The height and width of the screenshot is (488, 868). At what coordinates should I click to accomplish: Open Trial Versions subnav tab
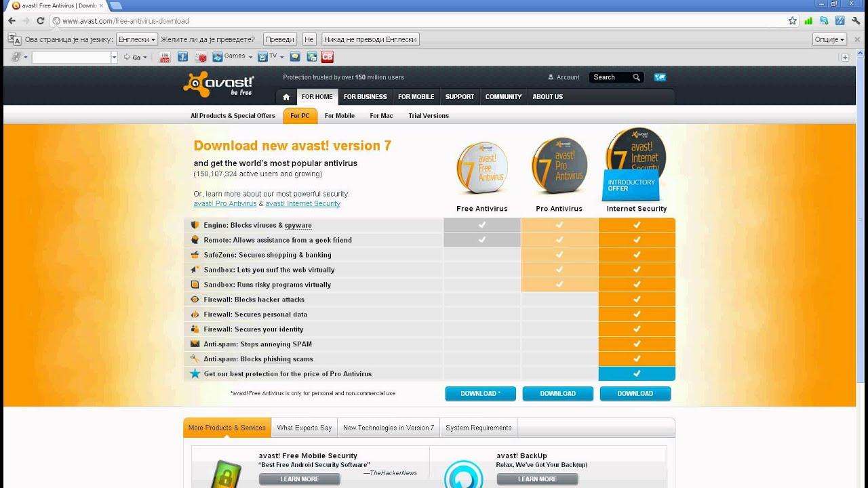tap(429, 116)
